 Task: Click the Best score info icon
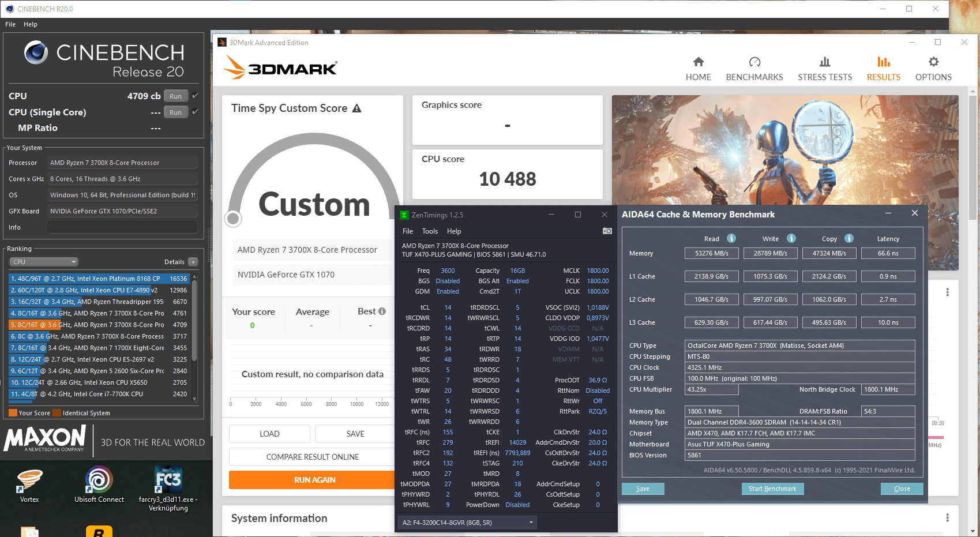[382, 311]
